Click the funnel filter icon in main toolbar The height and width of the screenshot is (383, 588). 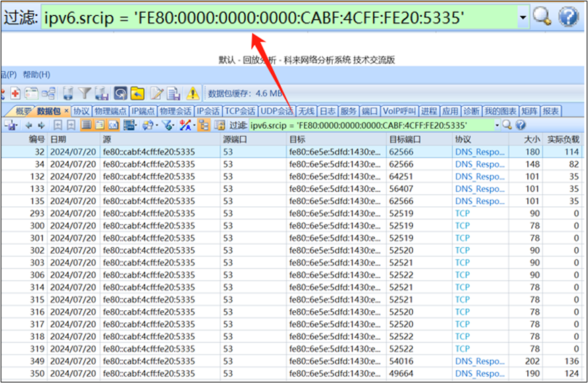[x=85, y=94]
